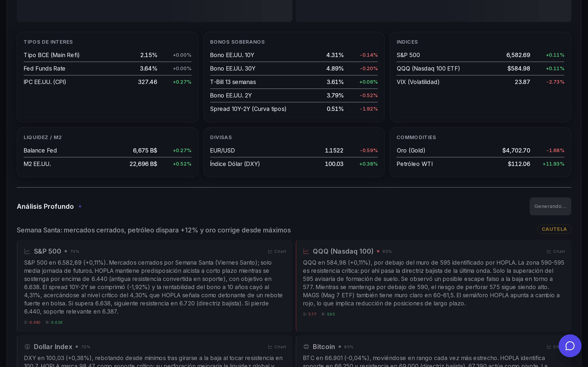Select the Fed Funds Rate row
This screenshot has height=367, width=588.
pos(107,69)
